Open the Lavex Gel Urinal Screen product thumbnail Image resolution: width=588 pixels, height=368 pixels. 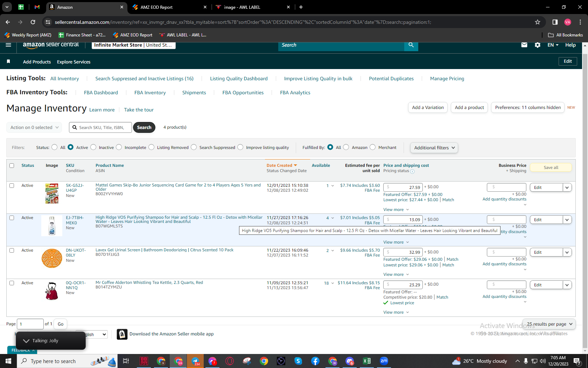click(x=52, y=258)
